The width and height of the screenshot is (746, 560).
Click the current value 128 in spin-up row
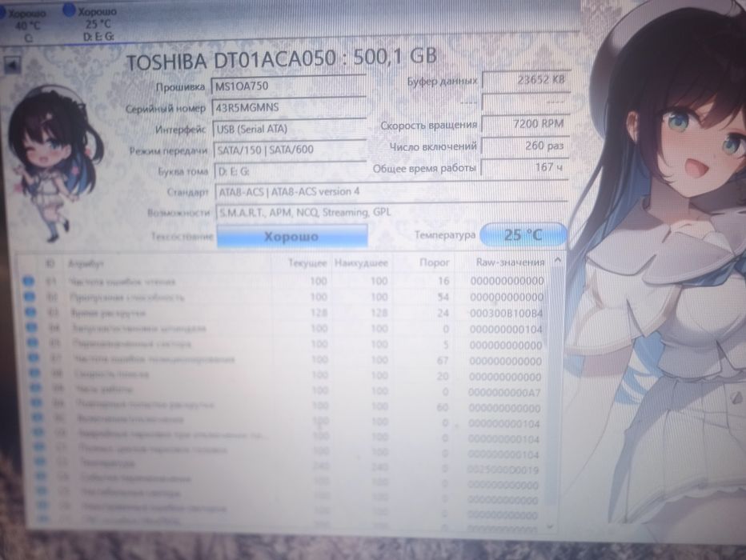pyautogui.click(x=319, y=313)
